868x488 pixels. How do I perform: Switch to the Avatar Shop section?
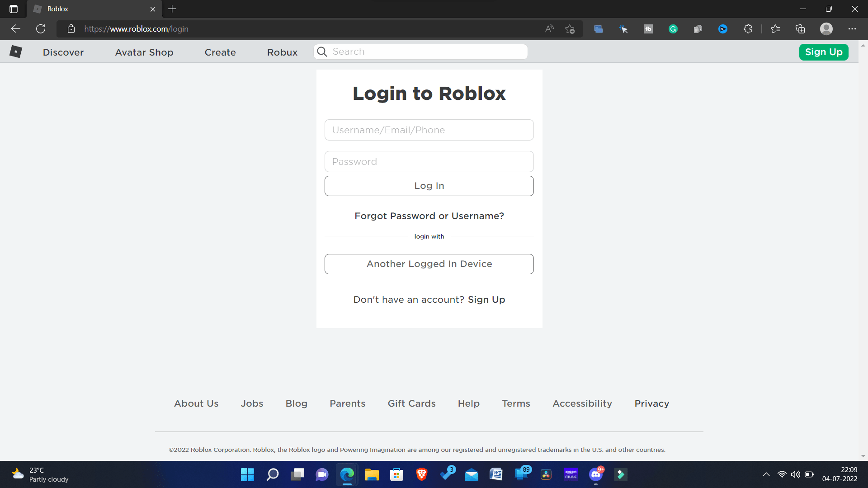click(x=144, y=52)
